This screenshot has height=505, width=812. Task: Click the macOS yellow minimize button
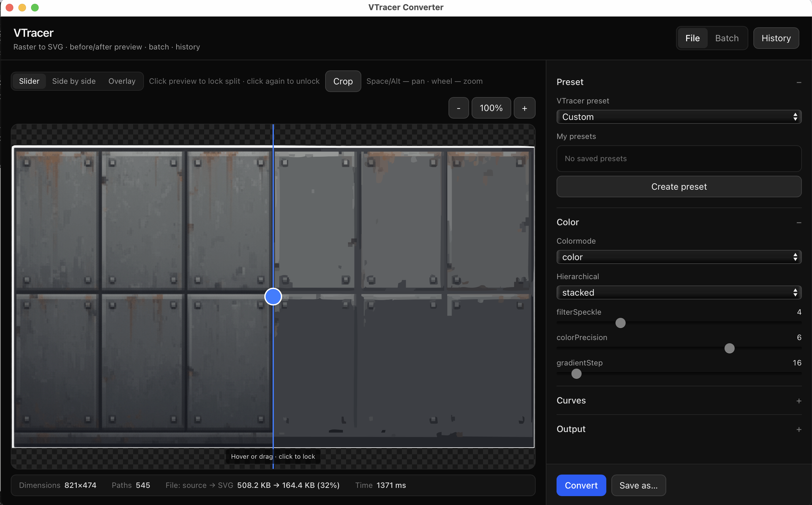pyautogui.click(x=22, y=7)
